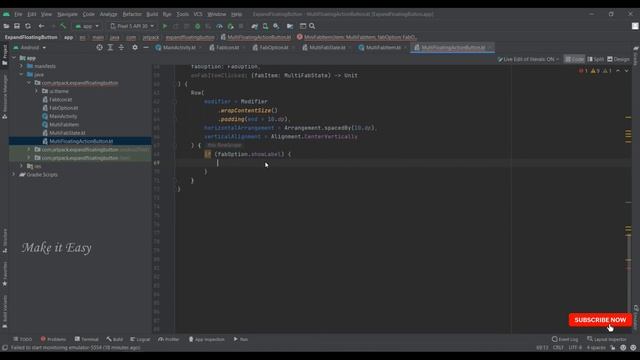Click Android Studio logo icon in menu bar
640x360 pixels.
pos(6,14)
